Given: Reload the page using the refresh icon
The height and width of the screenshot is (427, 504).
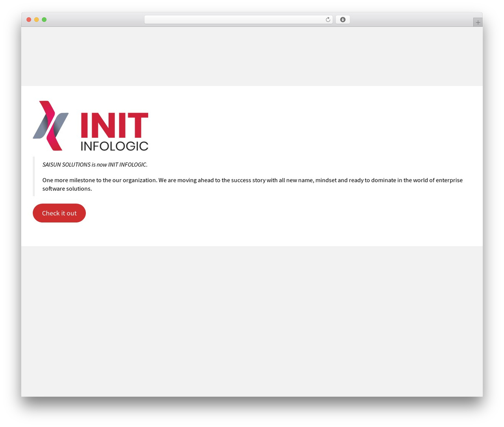Looking at the screenshot, I should (328, 20).
